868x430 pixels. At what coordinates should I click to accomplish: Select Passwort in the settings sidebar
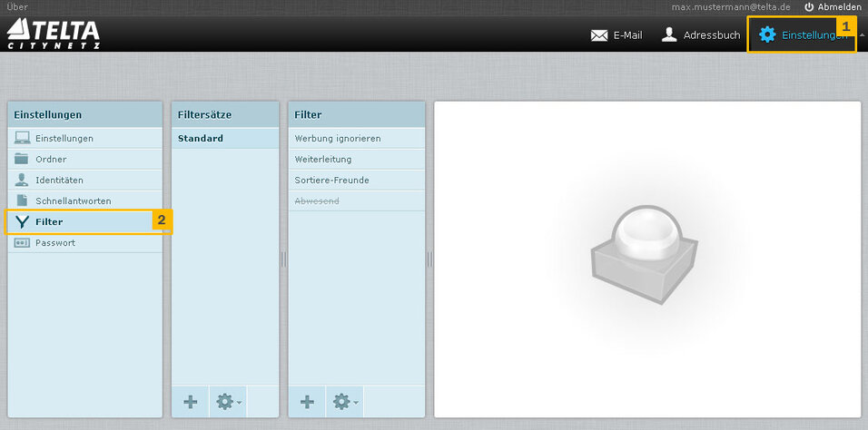[85, 243]
